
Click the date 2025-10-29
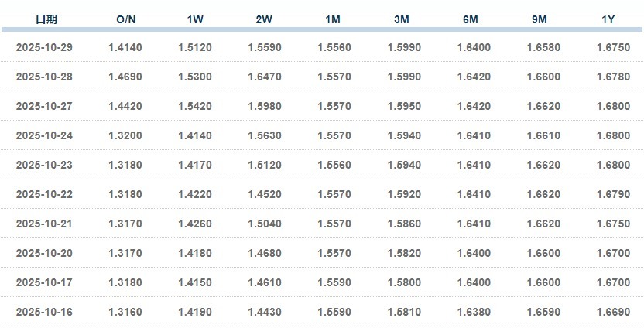tap(45, 48)
